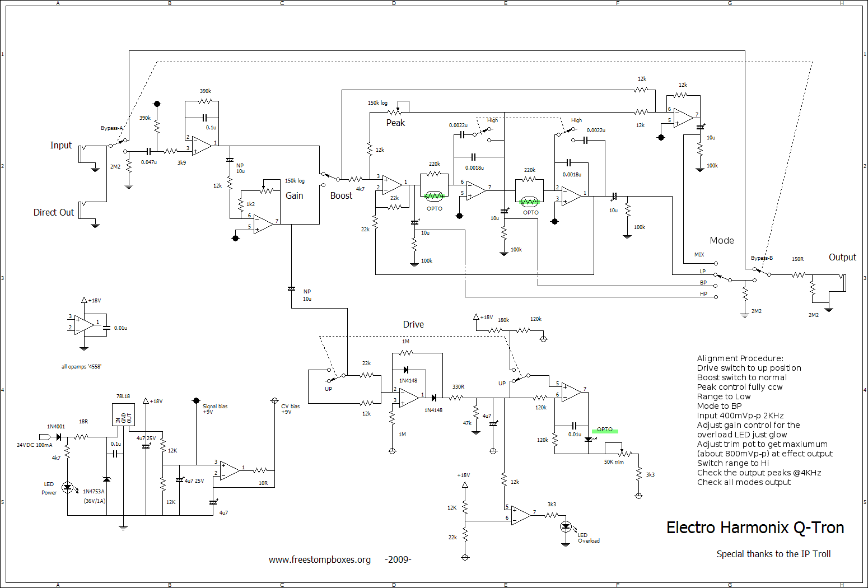Click the Peak 150k log potentiometer
868x588 pixels.
398,111
